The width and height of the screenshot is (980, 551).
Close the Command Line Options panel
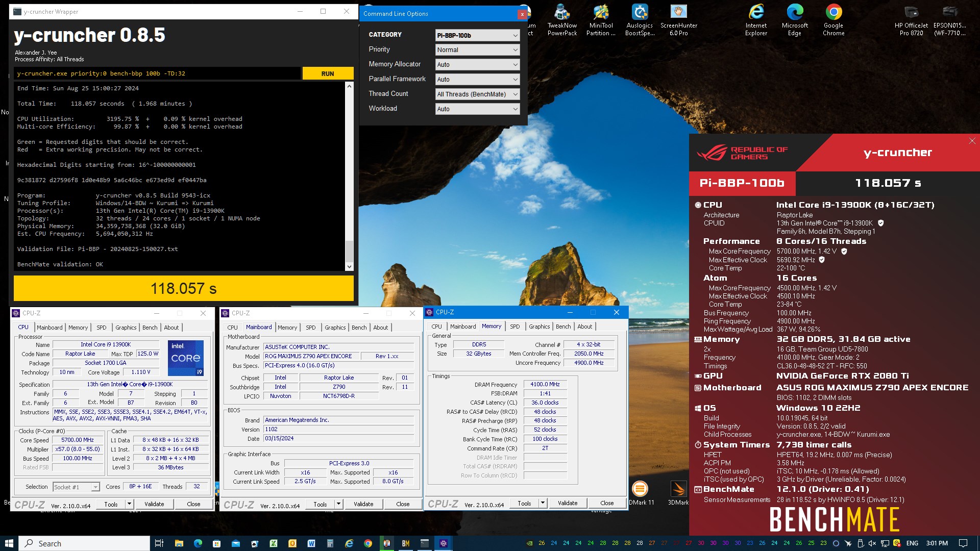point(522,14)
